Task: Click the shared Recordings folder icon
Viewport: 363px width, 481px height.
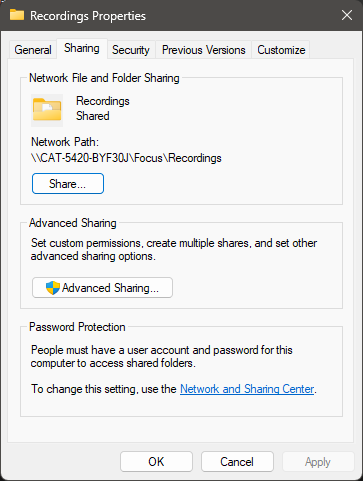Action: (x=47, y=110)
